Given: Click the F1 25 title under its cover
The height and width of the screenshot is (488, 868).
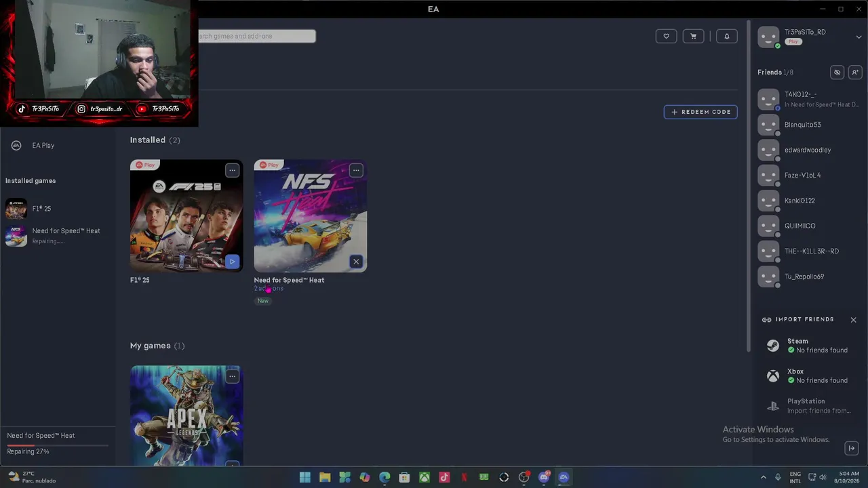Looking at the screenshot, I should 140,280.
